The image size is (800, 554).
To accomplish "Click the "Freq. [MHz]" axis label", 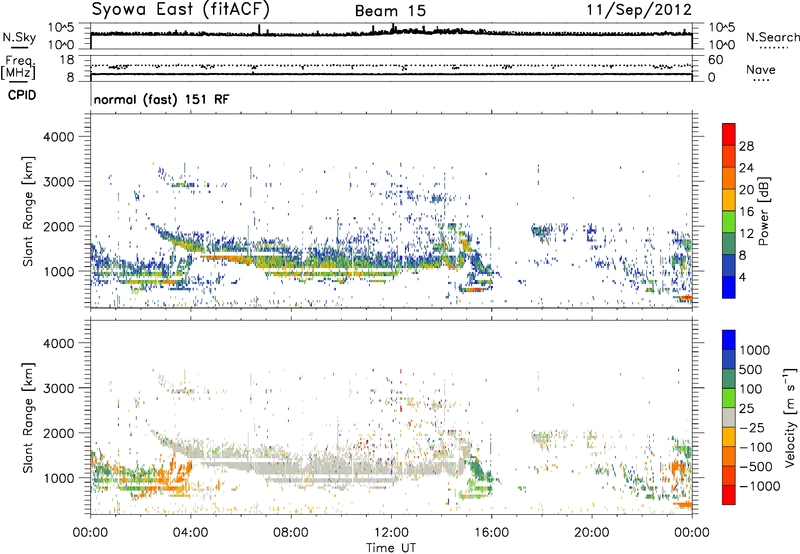I will tap(18, 68).
